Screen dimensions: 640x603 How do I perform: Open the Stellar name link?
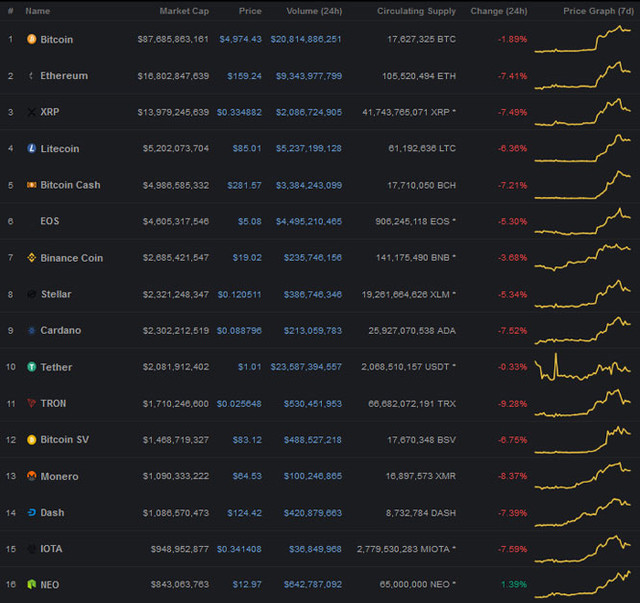point(56,294)
